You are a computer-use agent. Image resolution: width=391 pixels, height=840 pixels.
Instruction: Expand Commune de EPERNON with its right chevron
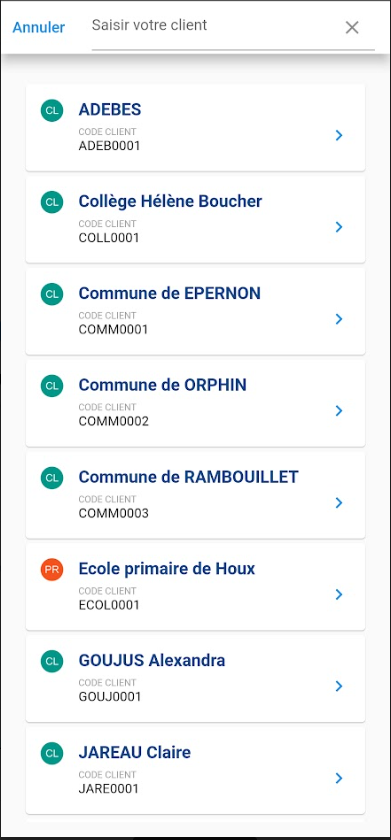[339, 319]
